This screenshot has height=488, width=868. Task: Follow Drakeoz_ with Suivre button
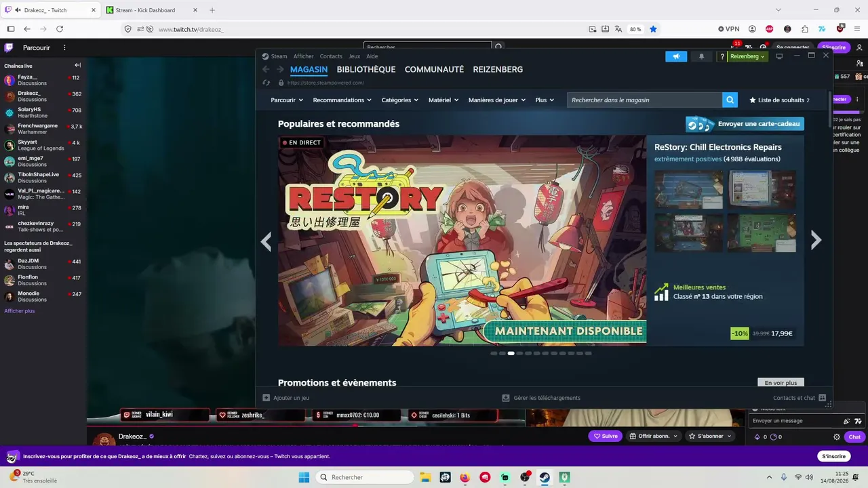click(x=606, y=436)
